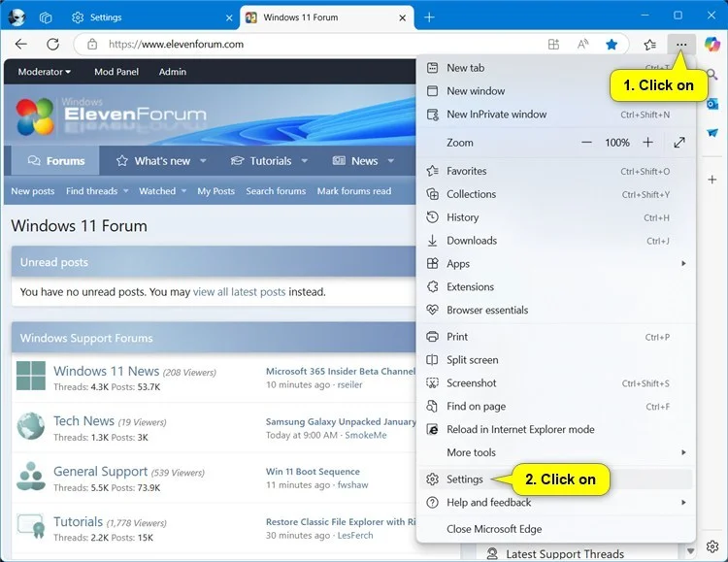Screen dimensions: 728x562
Task: Zoom out with the minus button
Action: point(587,143)
